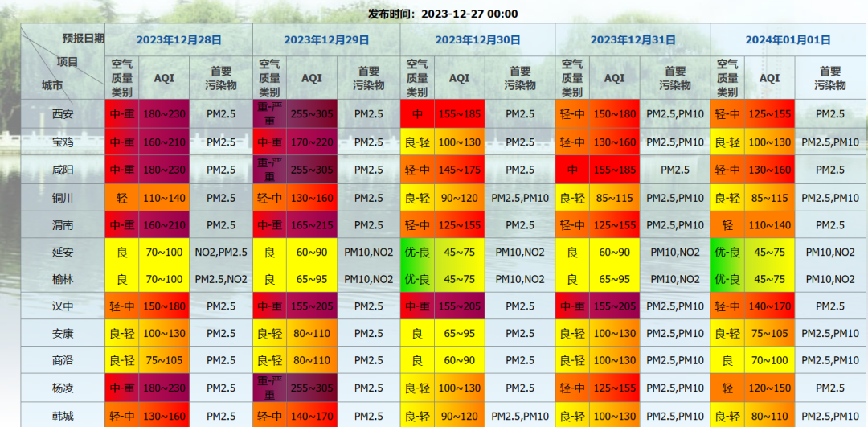Click the 杨凌 city row label

(x=63, y=388)
